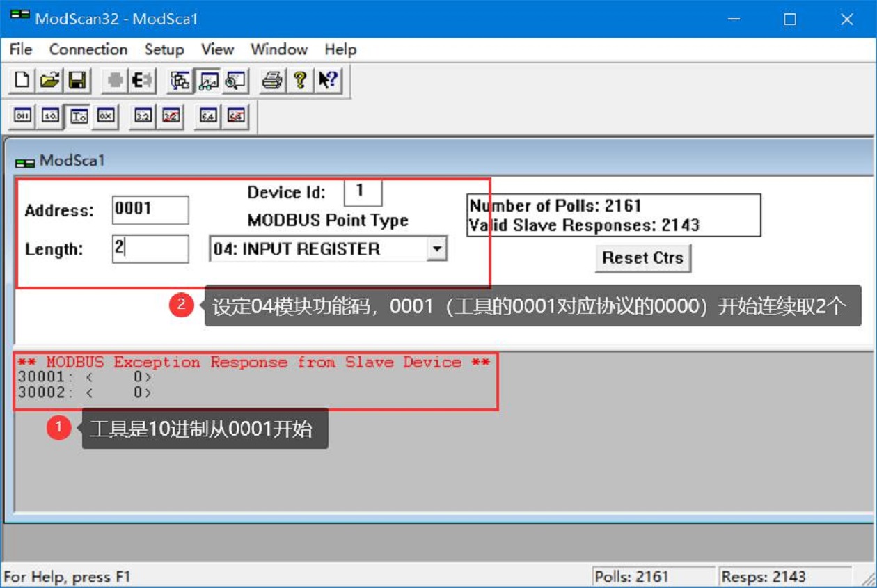
Task: Open the Window menu
Action: pos(279,49)
